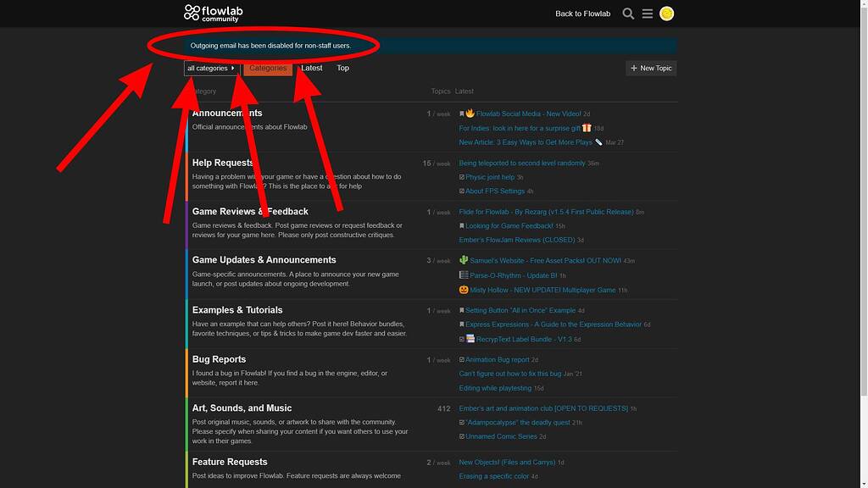Click the Help Requests count 15 / week
868x488 pixels.
click(x=437, y=164)
